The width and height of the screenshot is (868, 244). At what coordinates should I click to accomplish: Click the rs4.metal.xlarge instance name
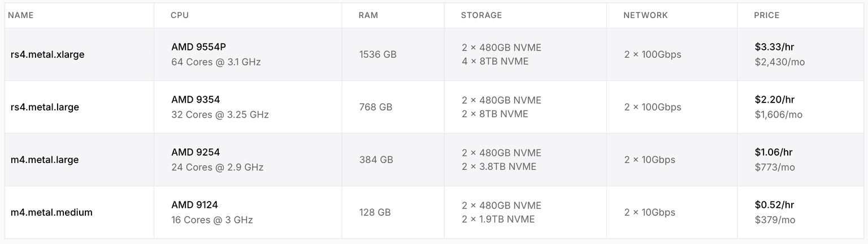(47, 54)
